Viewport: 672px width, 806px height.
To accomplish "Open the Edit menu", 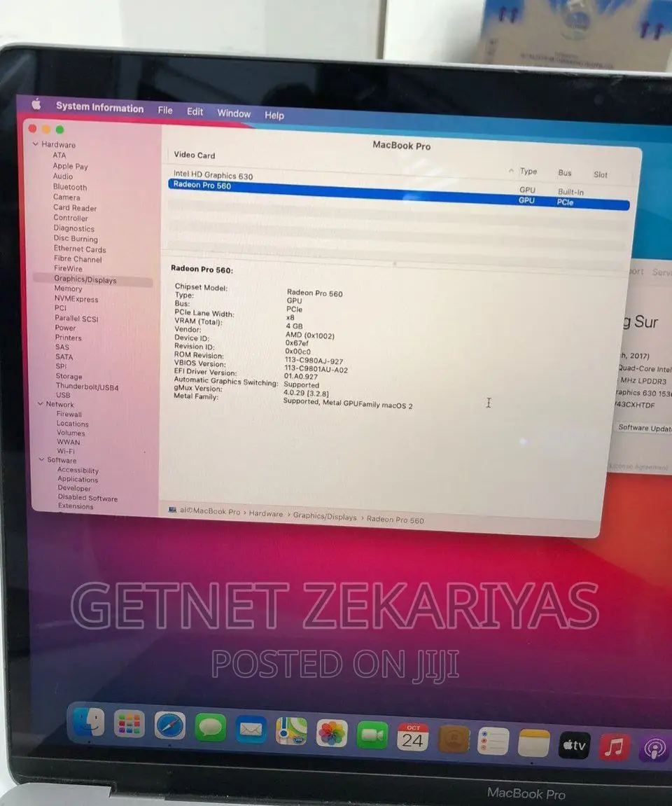I will pyautogui.click(x=194, y=111).
